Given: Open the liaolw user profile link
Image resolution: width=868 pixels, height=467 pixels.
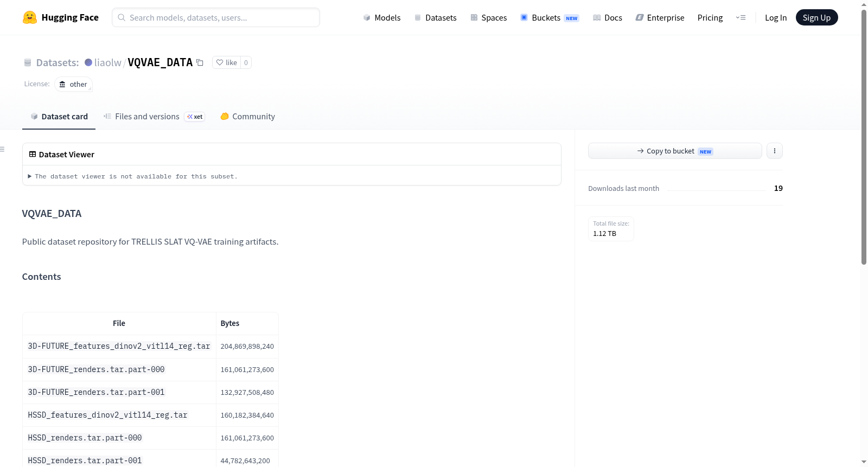Looking at the screenshot, I should point(108,62).
